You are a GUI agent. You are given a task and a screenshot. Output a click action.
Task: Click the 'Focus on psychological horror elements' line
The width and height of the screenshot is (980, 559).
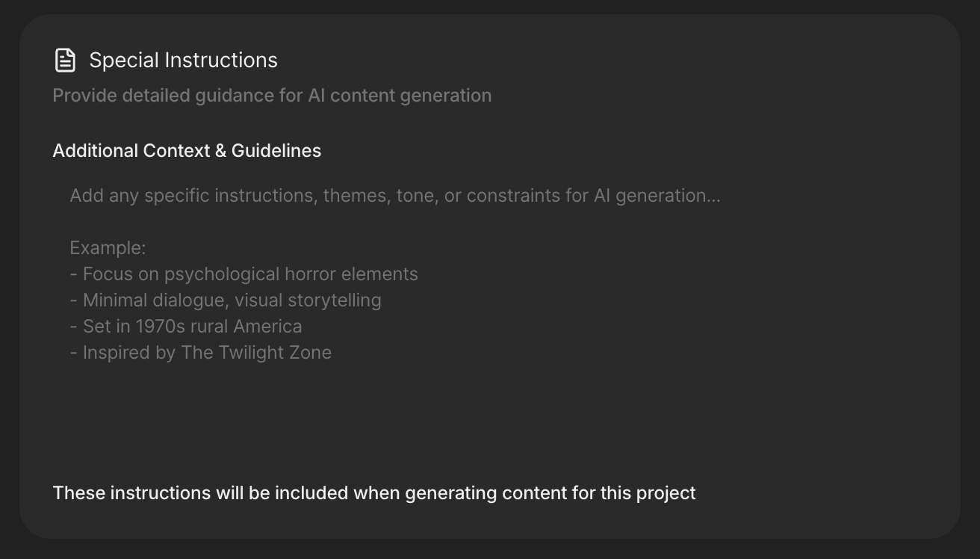250,274
